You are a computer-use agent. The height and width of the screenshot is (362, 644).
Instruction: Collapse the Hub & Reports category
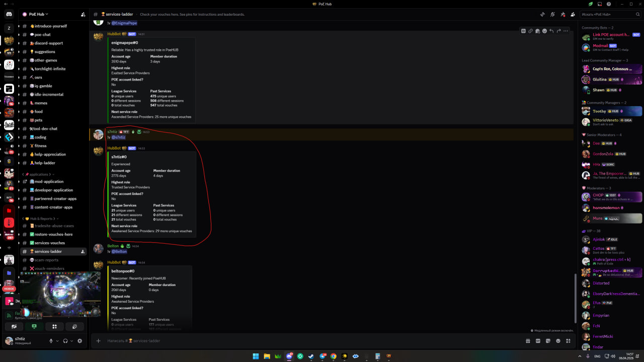[41, 219]
